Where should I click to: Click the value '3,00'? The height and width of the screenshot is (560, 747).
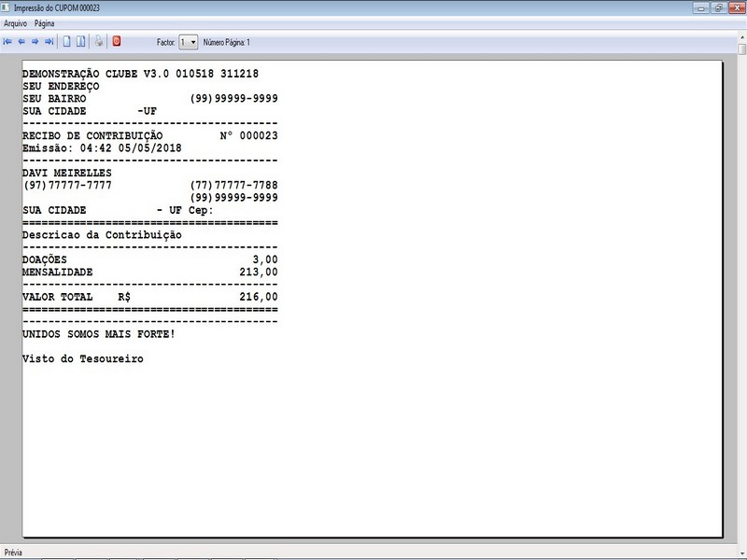coord(265,259)
